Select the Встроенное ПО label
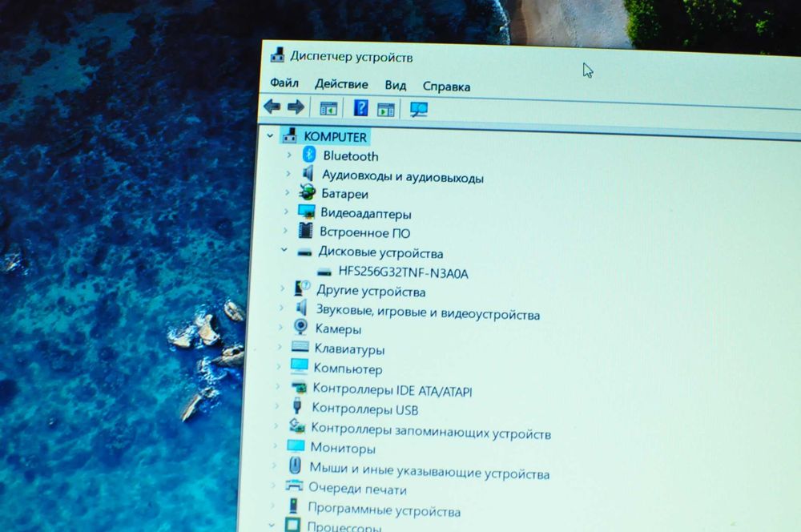The image size is (801, 532). (364, 233)
